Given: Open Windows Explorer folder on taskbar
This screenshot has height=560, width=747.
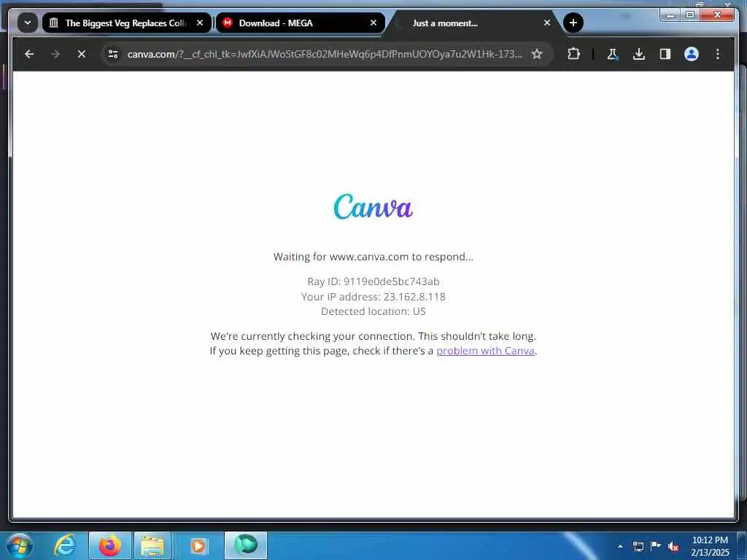Looking at the screenshot, I should (x=152, y=545).
